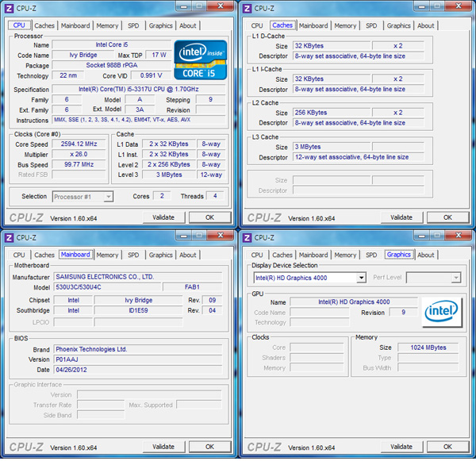Viewport: 476px width, 461px height.
Task: Click the Threads count value 4
Action: [215, 196]
